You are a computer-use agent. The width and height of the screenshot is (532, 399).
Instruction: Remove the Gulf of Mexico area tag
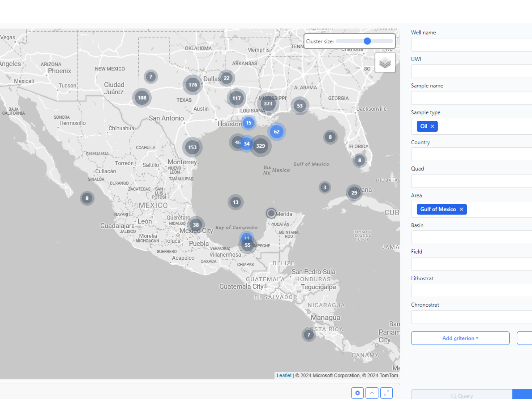[x=461, y=209]
